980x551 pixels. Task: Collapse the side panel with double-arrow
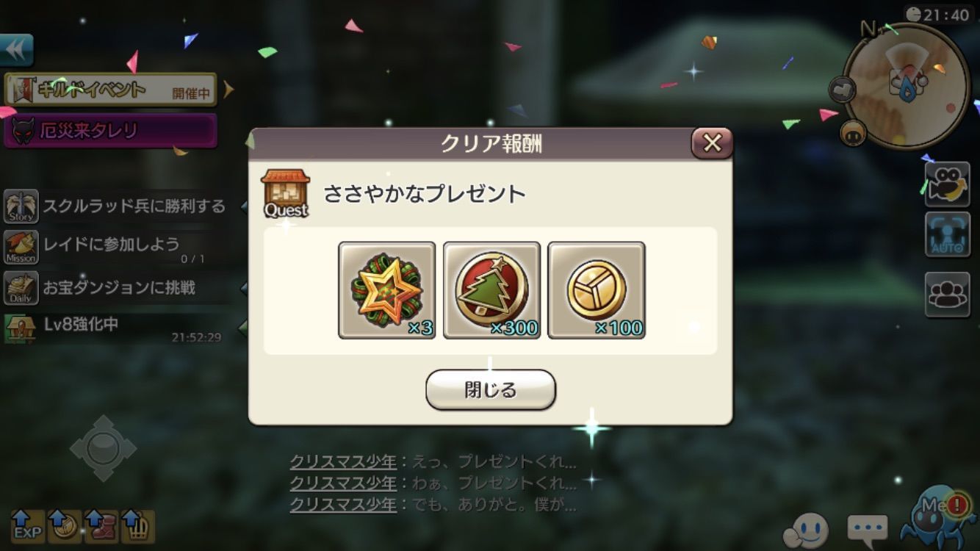click(16, 51)
